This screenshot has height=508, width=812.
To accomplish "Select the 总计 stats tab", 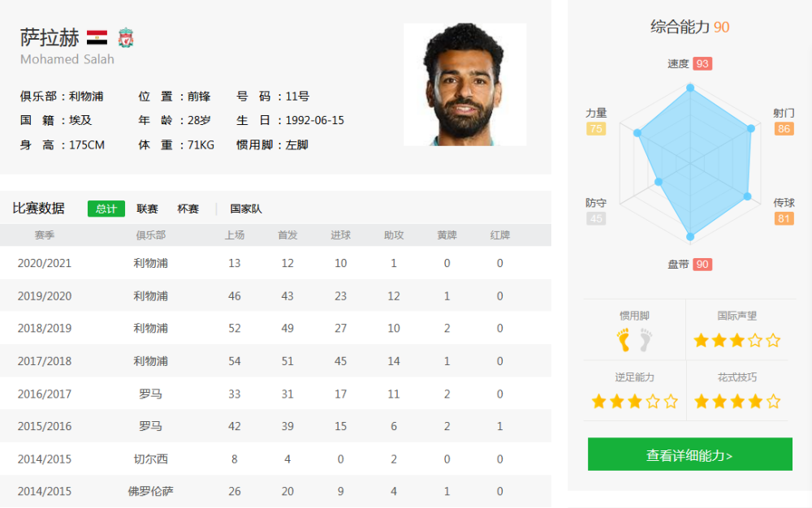I will pyautogui.click(x=106, y=209).
